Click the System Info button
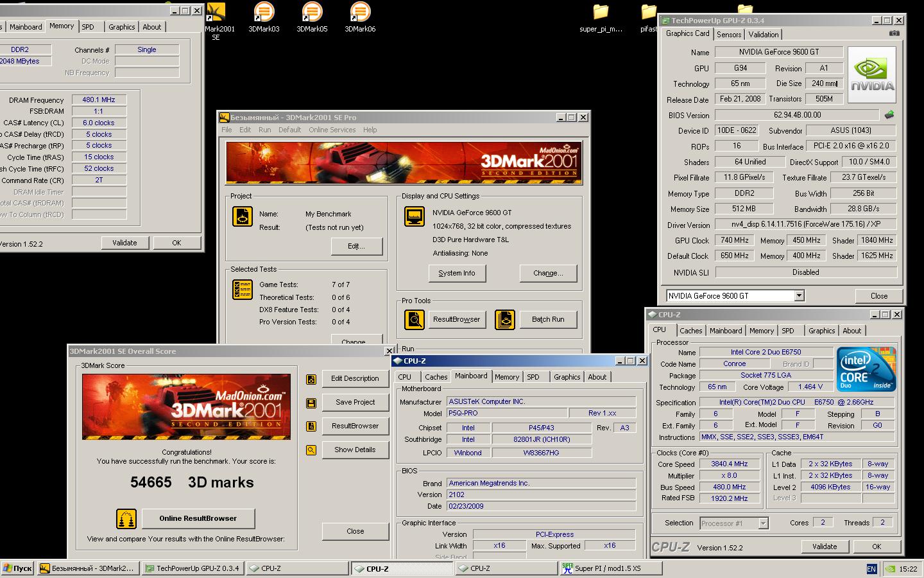 click(x=457, y=273)
